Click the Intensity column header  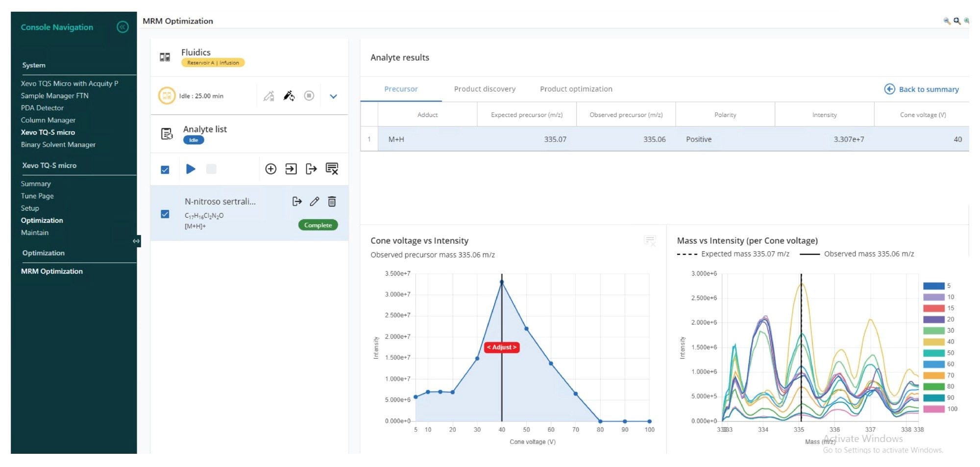point(824,115)
